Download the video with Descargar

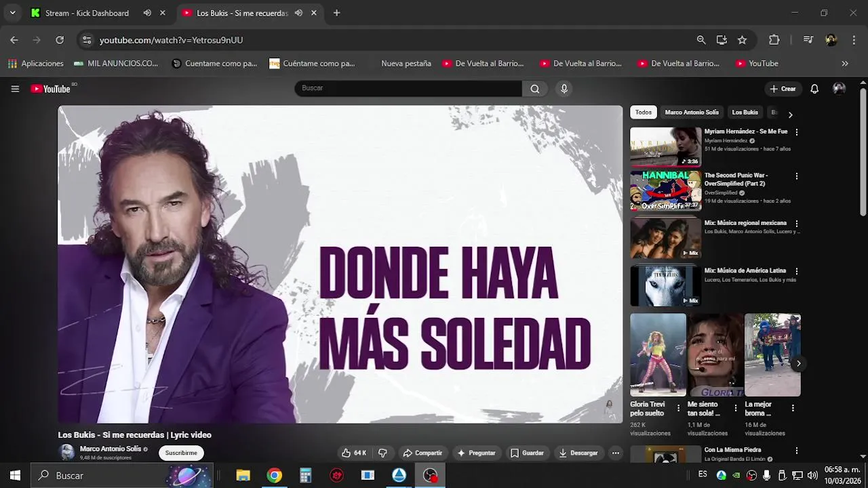578,453
